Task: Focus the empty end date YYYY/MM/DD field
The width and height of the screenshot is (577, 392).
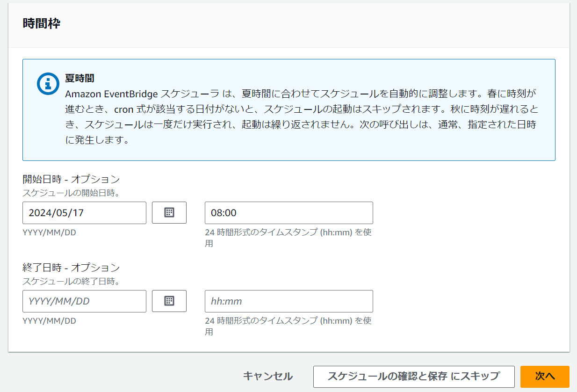Action: point(84,301)
